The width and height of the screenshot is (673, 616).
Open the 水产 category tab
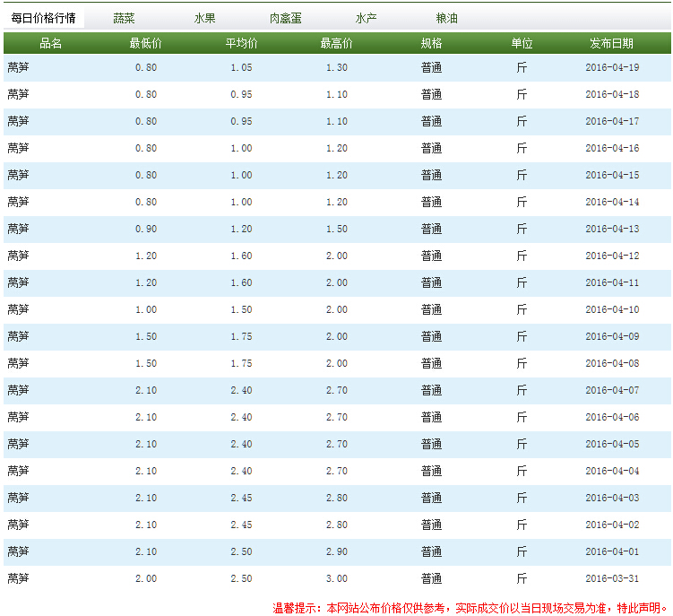[x=367, y=18]
